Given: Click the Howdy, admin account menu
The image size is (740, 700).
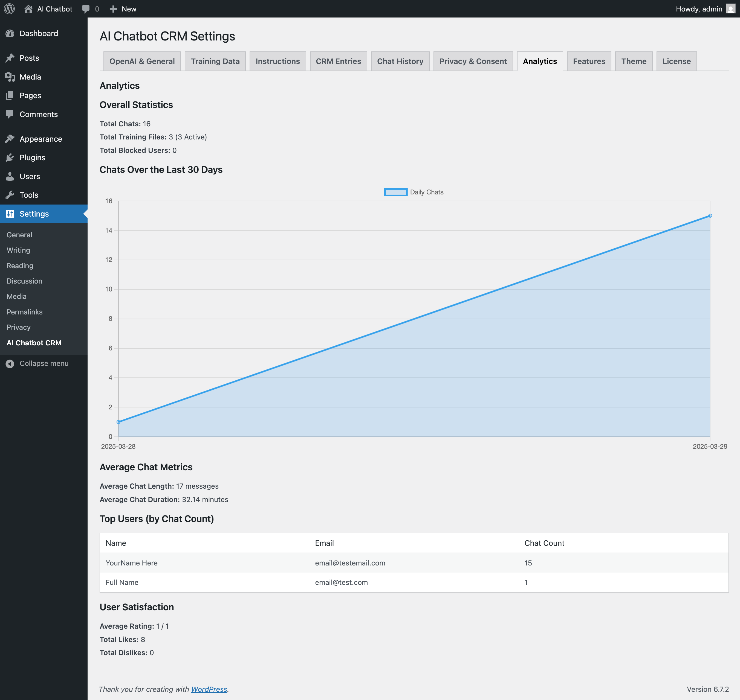Looking at the screenshot, I should click(699, 8).
